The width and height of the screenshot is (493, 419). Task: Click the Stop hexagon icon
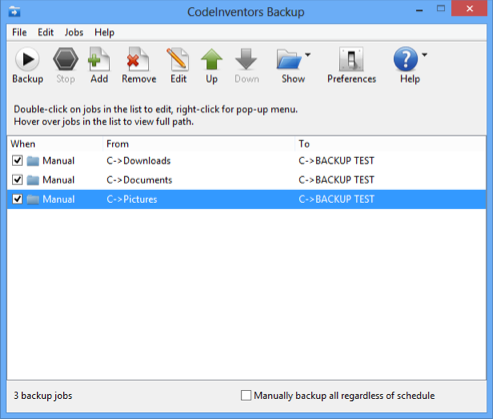pyautogui.click(x=66, y=59)
